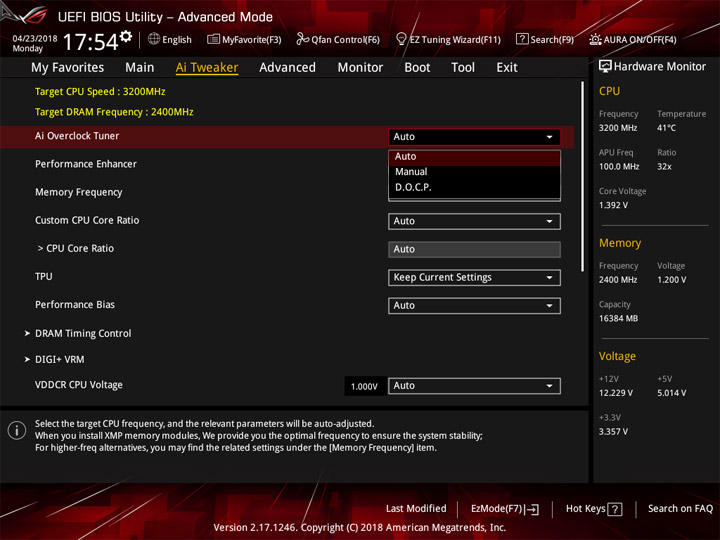The image size is (720, 540).
Task: Click the CPU Core Ratio Auto field
Action: [474, 249]
